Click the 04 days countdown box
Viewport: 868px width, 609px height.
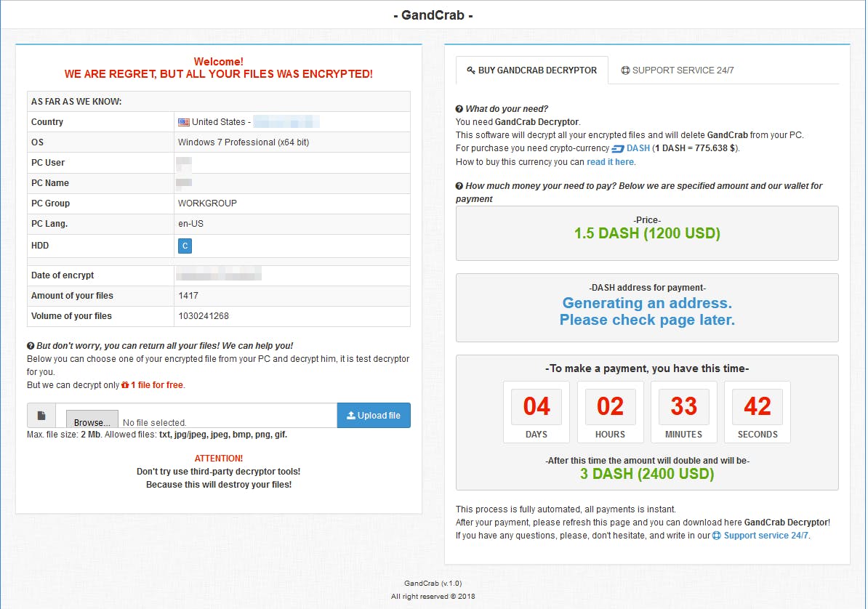tap(537, 412)
